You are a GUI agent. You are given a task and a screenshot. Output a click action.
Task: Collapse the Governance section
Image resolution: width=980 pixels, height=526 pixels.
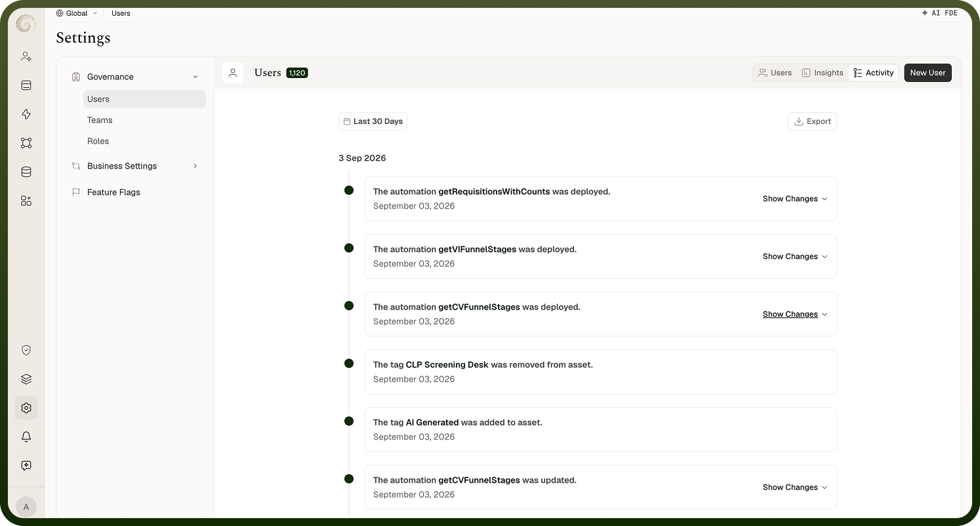click(x=135, y=77)
